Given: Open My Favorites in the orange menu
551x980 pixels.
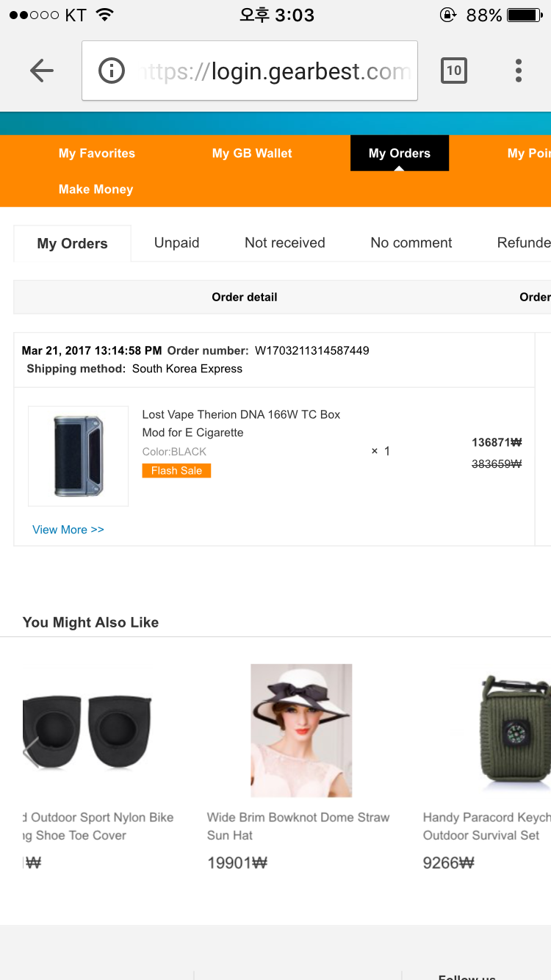Looking at the screenshot, I should [x=97, y=154].
